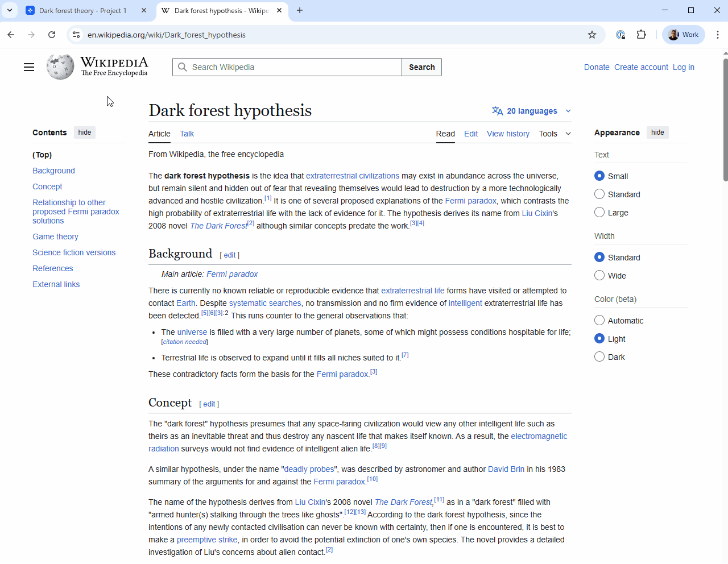
Task: Open the 20 languages dropdown
Action: pyautogui.click(x=531, y=111)
